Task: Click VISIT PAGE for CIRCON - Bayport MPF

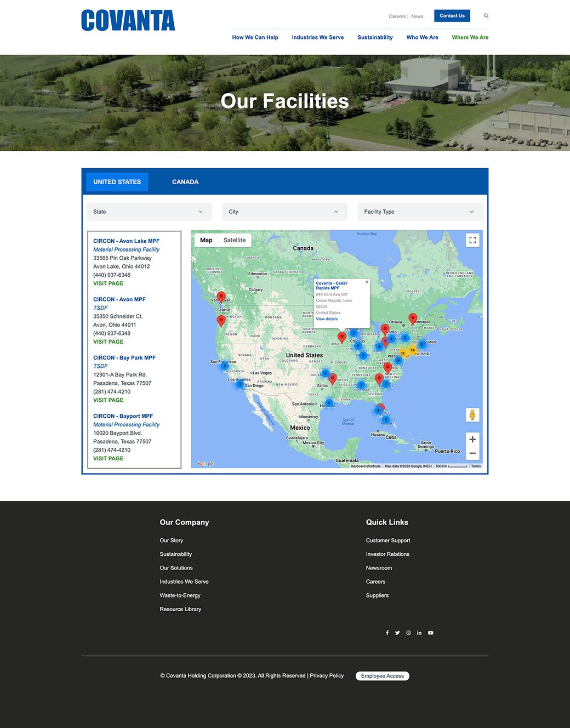Action: (x=108, y=458)
